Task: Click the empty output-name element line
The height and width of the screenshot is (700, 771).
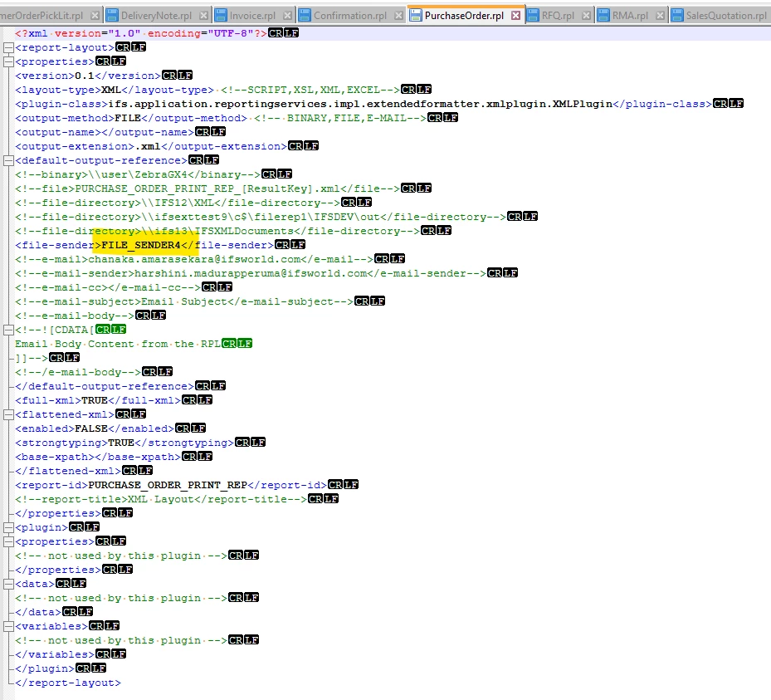Action: click(105, 132)
